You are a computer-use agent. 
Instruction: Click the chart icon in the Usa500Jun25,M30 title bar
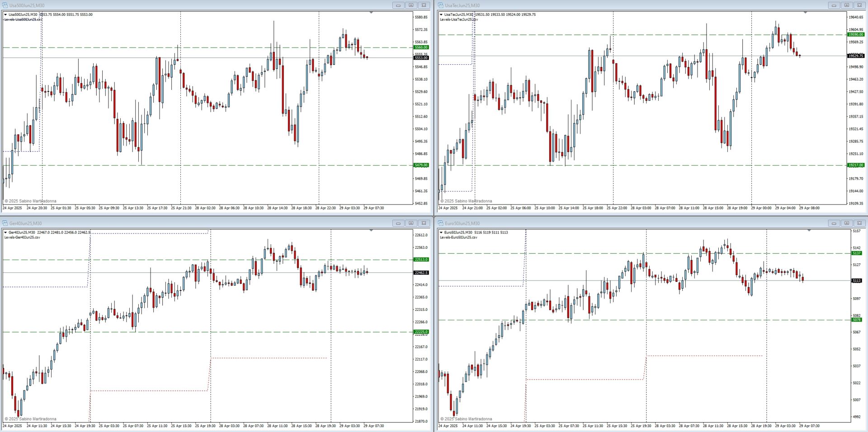point(5,5)
